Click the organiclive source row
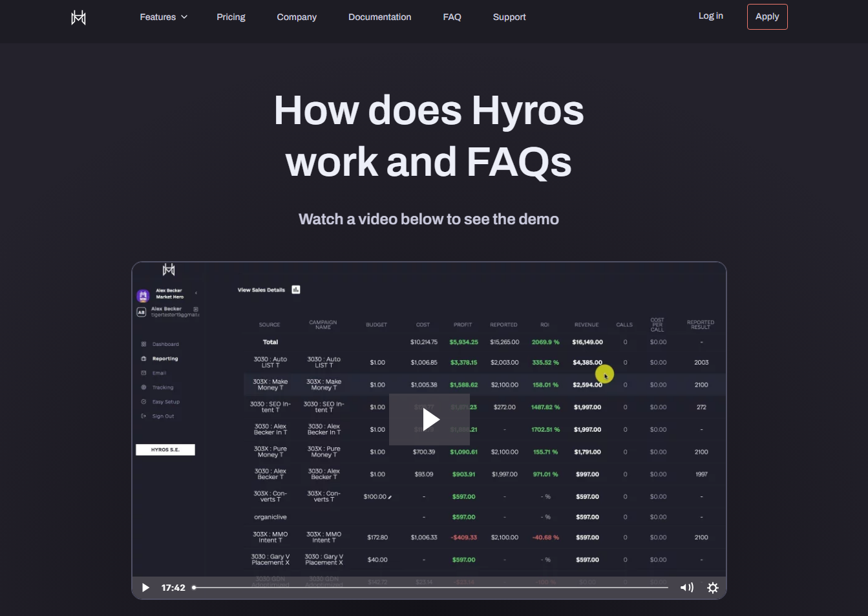Viewport: 868px width, 616px height. click(x=270, y=517)
